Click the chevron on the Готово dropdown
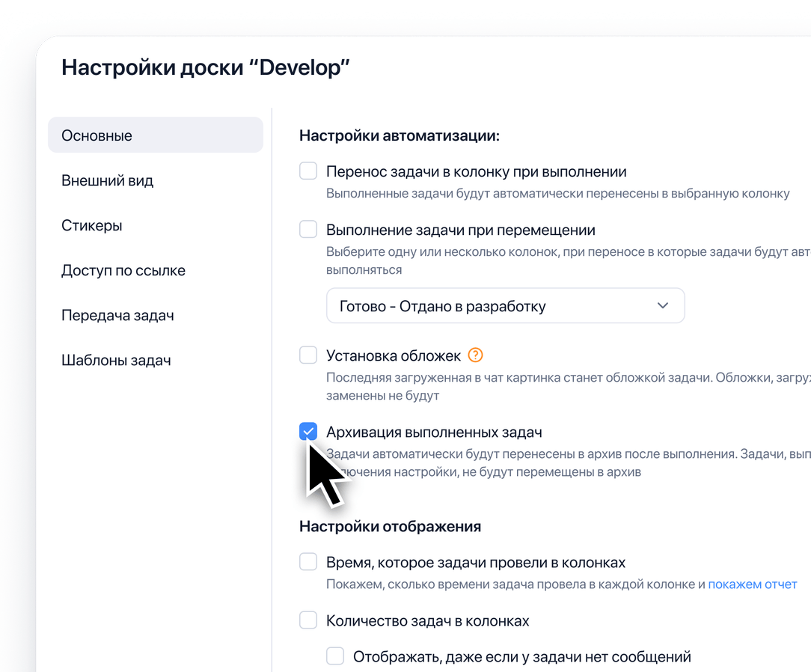 tap(661, 305)
